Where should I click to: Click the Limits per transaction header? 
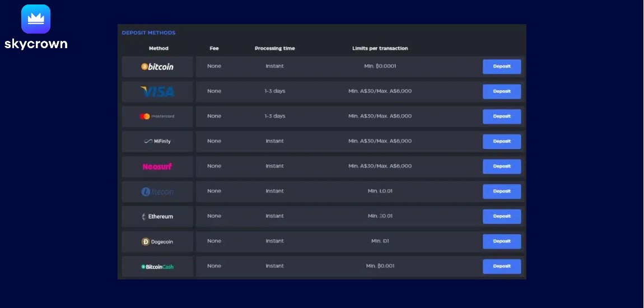380,49
